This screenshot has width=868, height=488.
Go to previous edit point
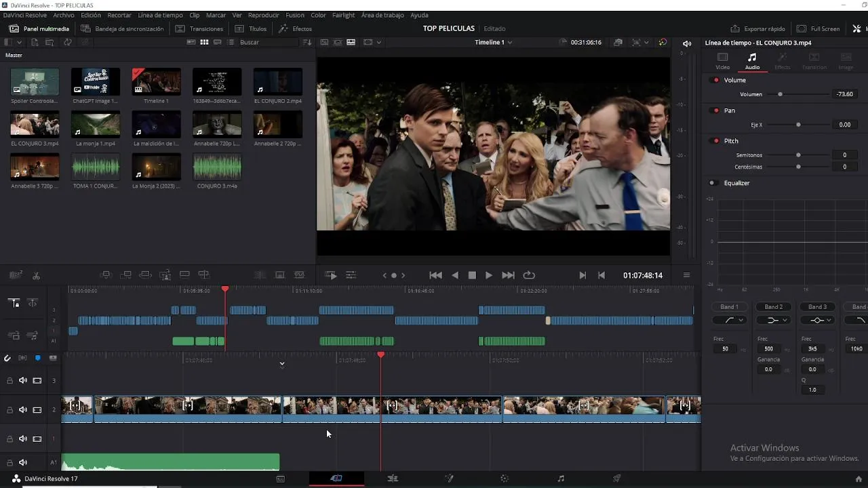coord(601,275)
